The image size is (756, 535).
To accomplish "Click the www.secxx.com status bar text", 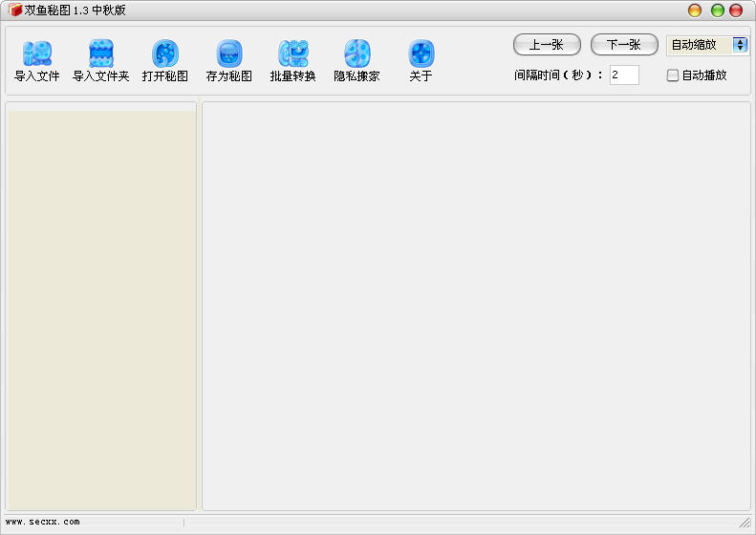I will coord(42,522).
